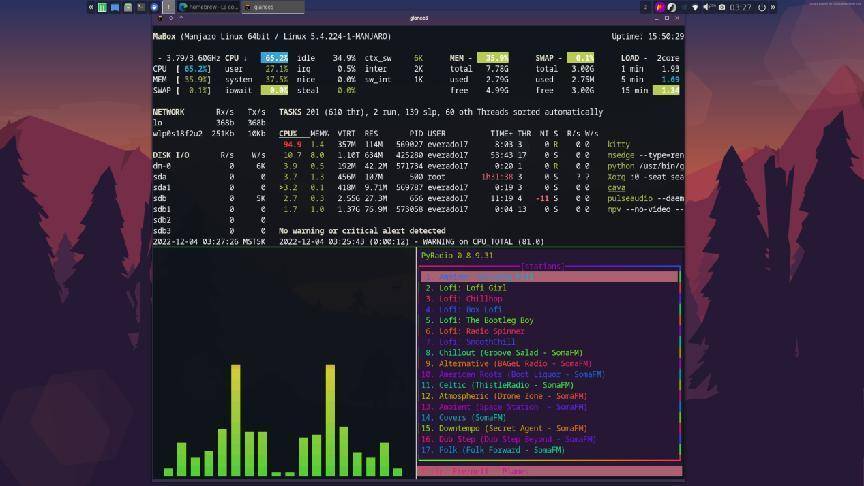864x486 pixels.
Task: Click the Xorg process command
Action: click(x=645, y=177)
